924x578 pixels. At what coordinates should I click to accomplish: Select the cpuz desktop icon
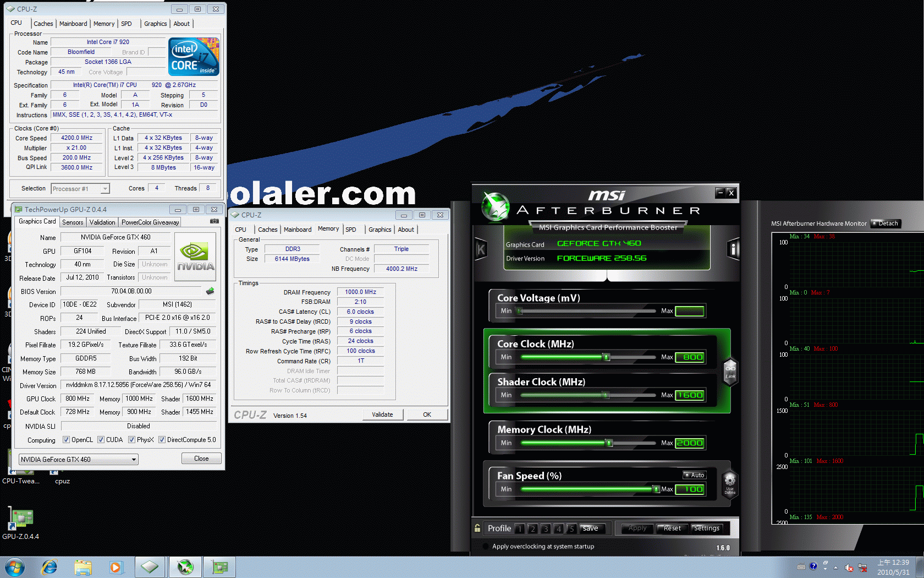(62, 481)
